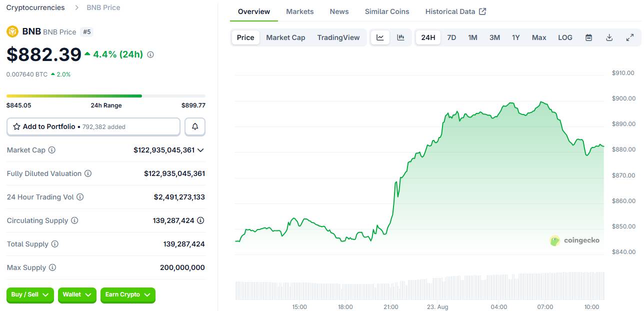Click the $840.00 price axis label
The width and height of the screenshot is (644, 311).
pos(623,252)
